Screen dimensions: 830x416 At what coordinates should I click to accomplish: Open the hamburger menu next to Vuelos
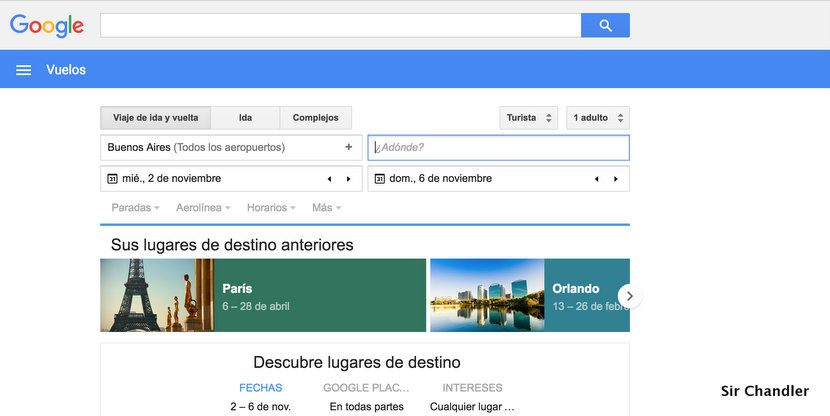(23, 70)
